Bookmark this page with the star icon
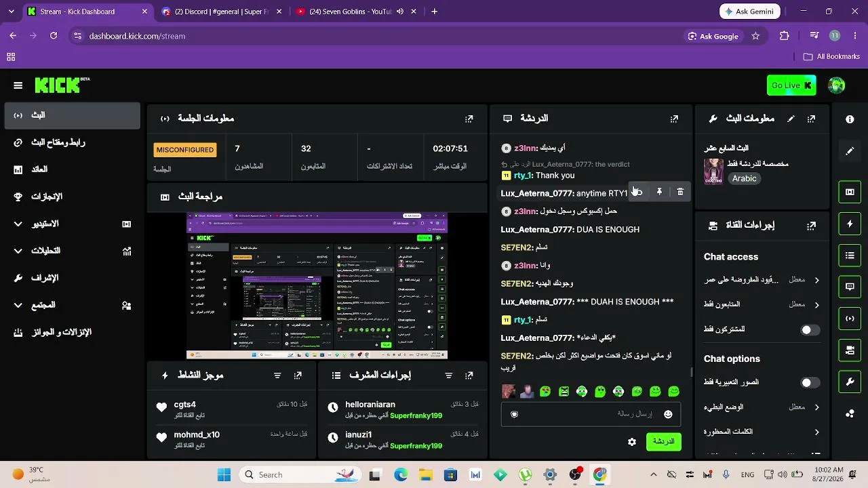868x488 pixels. (755, 36)
